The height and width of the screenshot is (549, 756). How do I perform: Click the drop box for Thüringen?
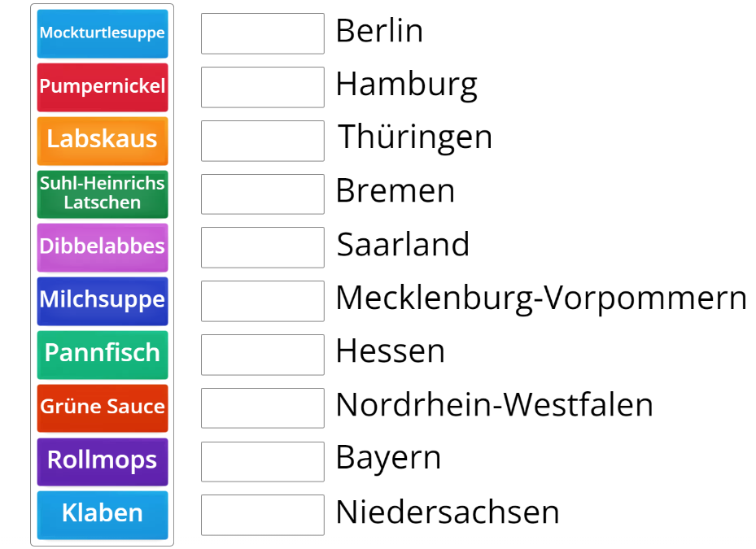click(262, 141)
